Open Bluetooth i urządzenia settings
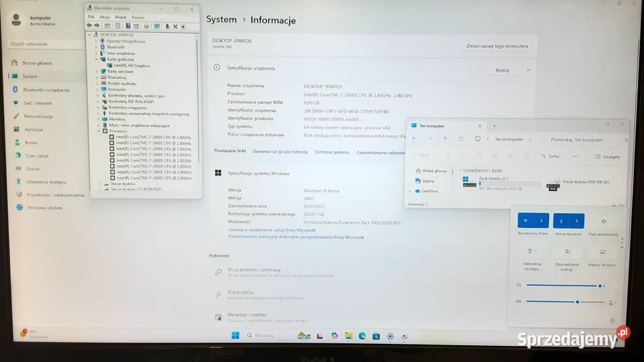 [x=45, y=90]
